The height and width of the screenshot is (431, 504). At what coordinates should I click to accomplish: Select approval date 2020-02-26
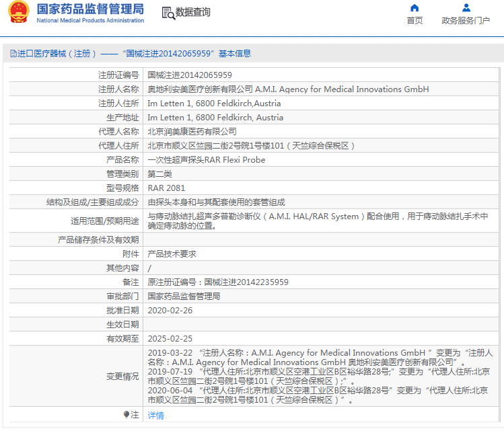pos(170,311)
